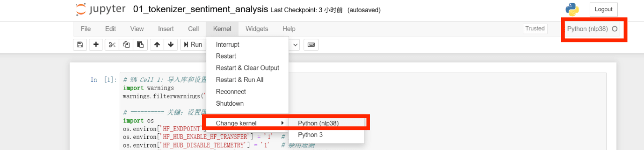The height and width of the screenshot is (150, 644).
Task: Click the 'import os' code line
Action: click(x=138, y=121)
